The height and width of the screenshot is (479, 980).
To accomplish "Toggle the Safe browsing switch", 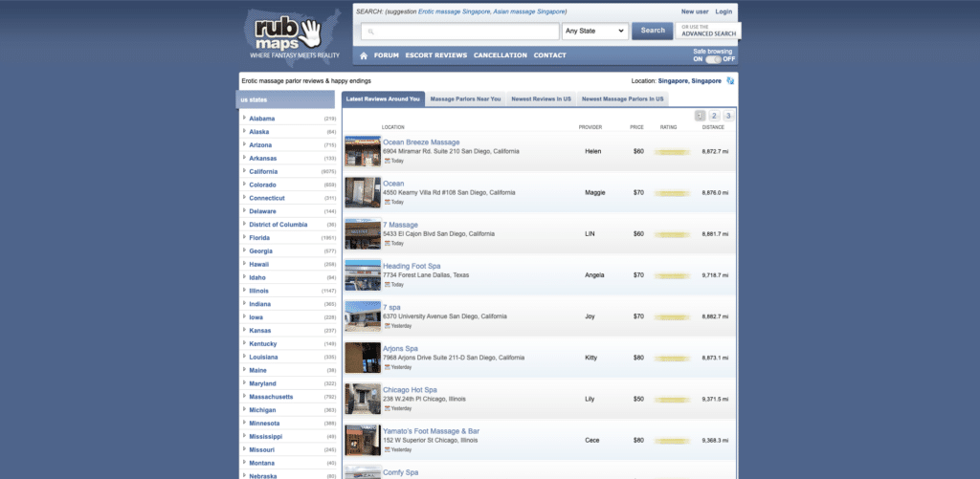I will (713, 59).
